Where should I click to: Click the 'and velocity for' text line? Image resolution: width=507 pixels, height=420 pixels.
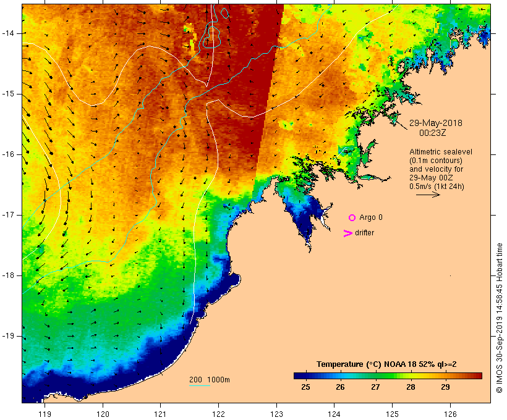[x=436, y=169]
